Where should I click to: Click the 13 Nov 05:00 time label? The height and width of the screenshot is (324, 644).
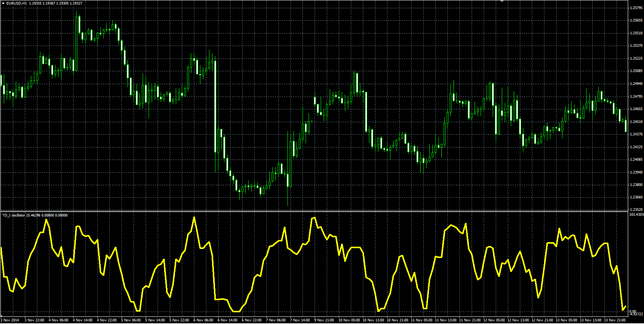click(x=566, y=320)
